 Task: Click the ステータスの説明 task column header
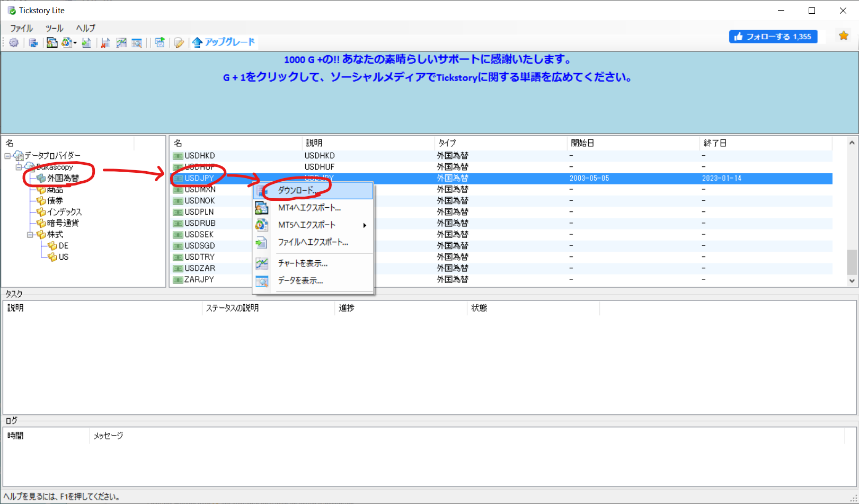tap(268, 308)
